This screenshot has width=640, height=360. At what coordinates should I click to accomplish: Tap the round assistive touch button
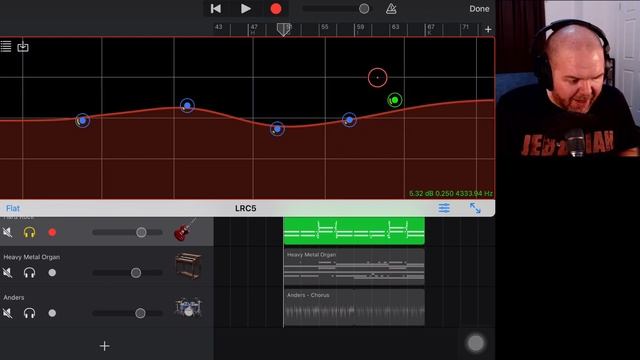coord(476,343)
